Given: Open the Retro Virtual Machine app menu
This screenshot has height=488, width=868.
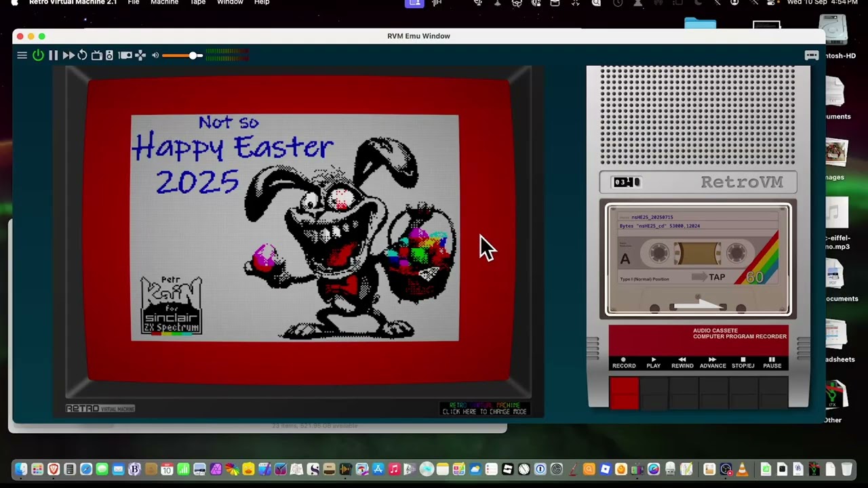Looking at the screenshot, I should (73, 3).
